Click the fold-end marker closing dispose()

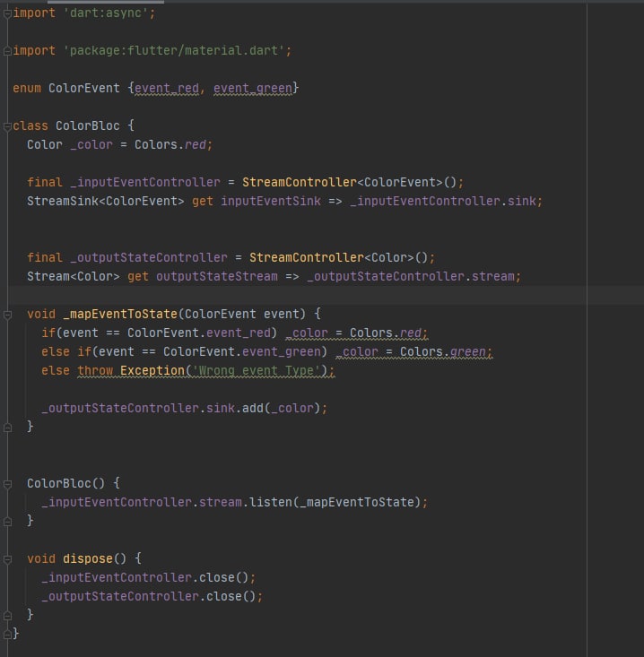click(x=7, y=615)
